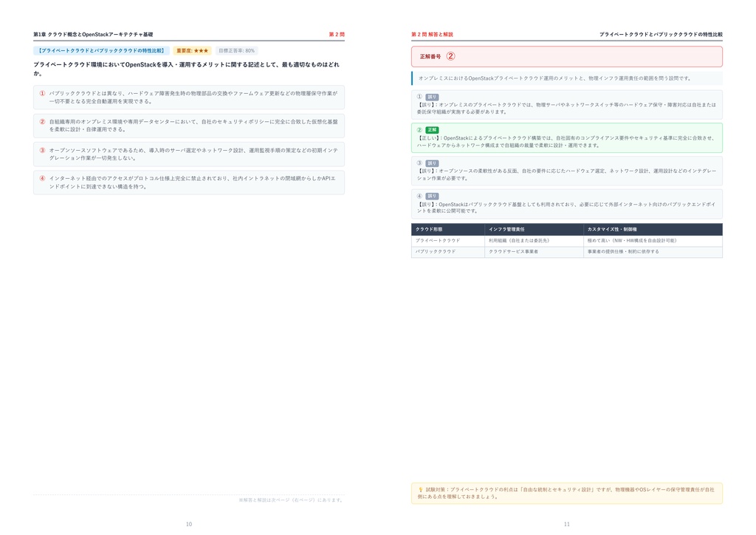Screen dimensions: 756x535
Task: Click the footnote ※解答と解説は次ページ
Action: point(291,500)
